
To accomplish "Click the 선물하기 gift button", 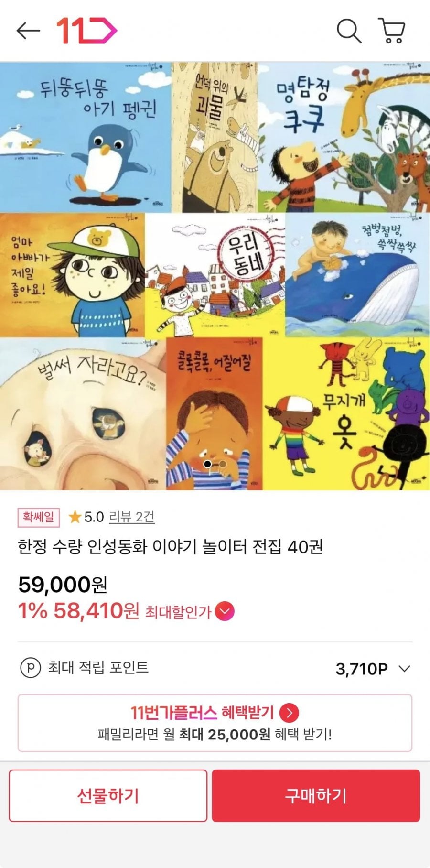I will tap(108, 795).
